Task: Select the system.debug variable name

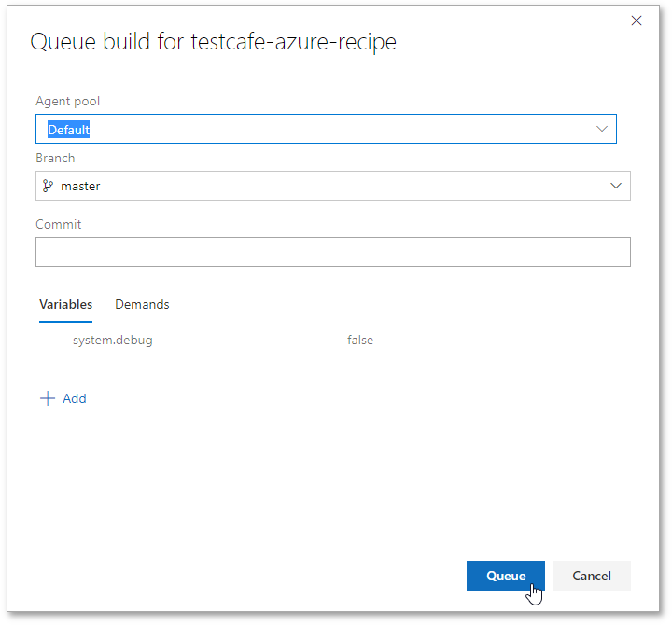Action: [112, 341]
